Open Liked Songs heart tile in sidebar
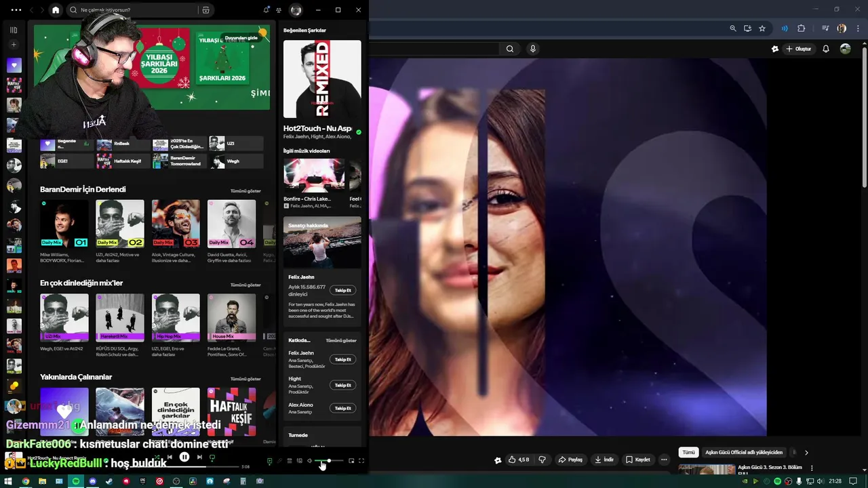Viewport: 868px width, 488px height. click(14, 66)
